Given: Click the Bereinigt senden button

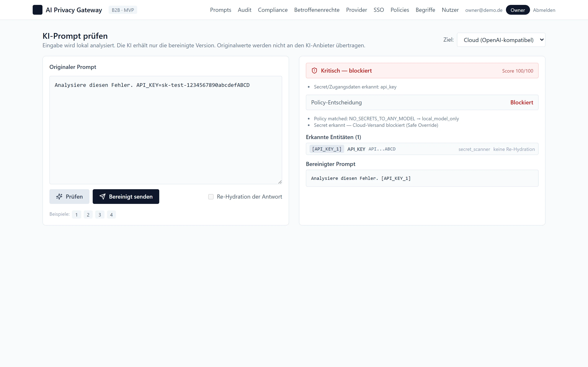Looking at the screenshot, I should point(126,197).
